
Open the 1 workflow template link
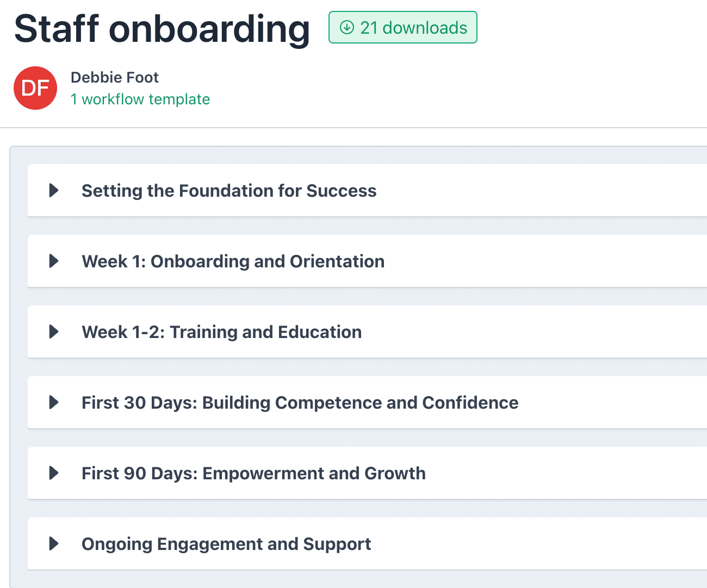(140, 99)
